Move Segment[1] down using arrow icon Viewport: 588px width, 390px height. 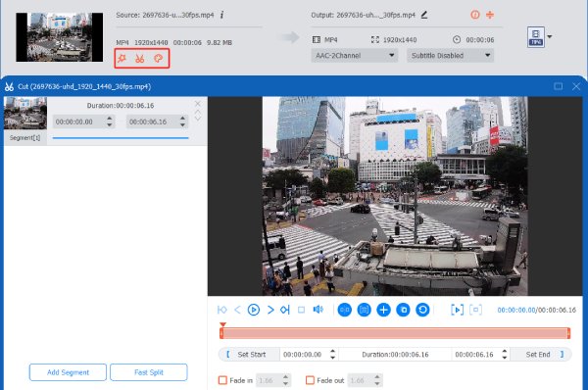pyautogui.click(x=198, y=119)
